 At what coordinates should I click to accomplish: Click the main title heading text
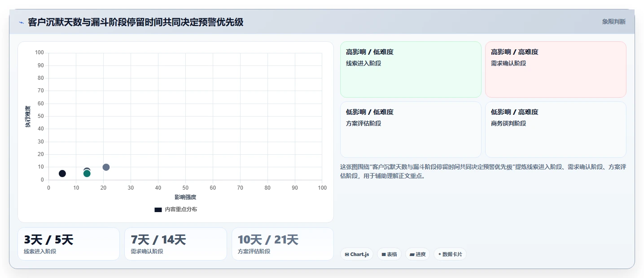point(136,22)
